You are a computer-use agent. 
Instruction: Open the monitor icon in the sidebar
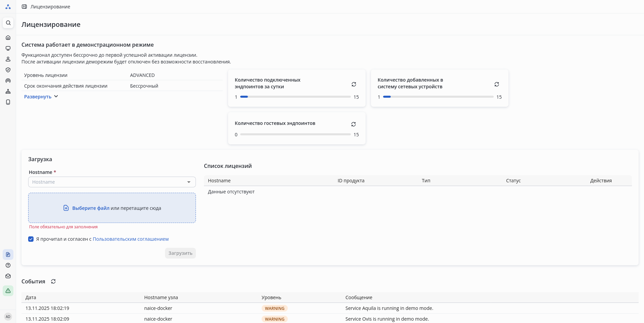click(x=8, y=48)
